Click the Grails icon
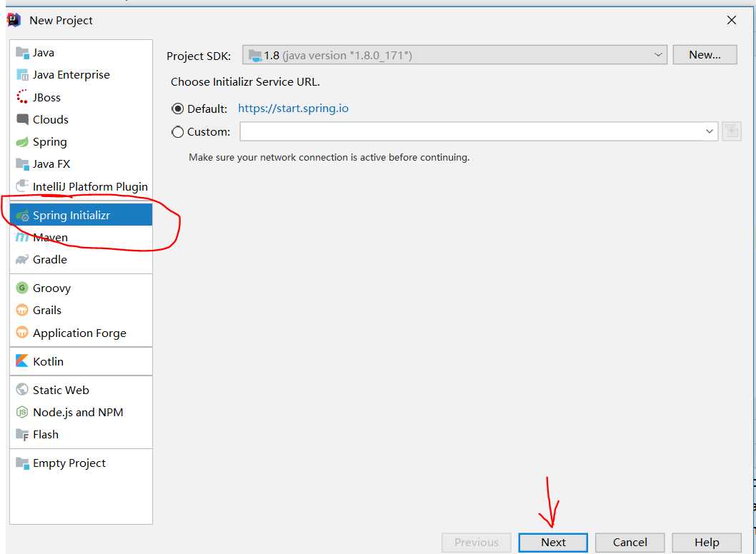The image size is (756, 554). [22, 310]
